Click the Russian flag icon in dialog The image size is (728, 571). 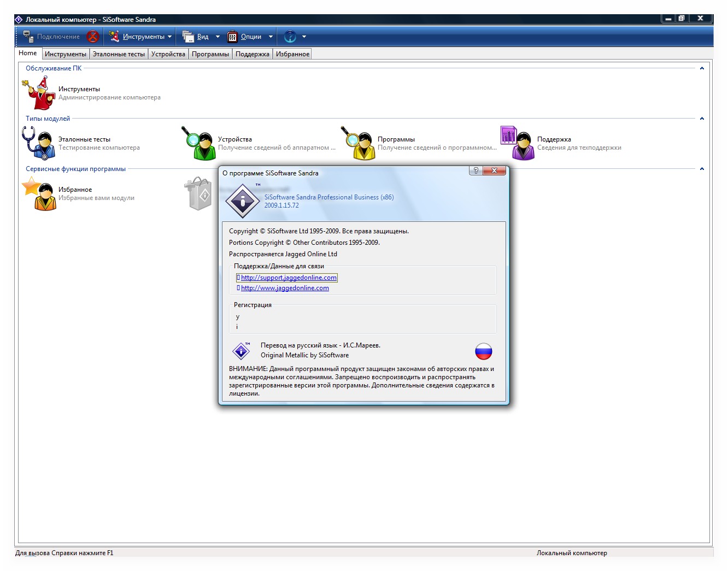pyautogui.click(x=484, y=351)
